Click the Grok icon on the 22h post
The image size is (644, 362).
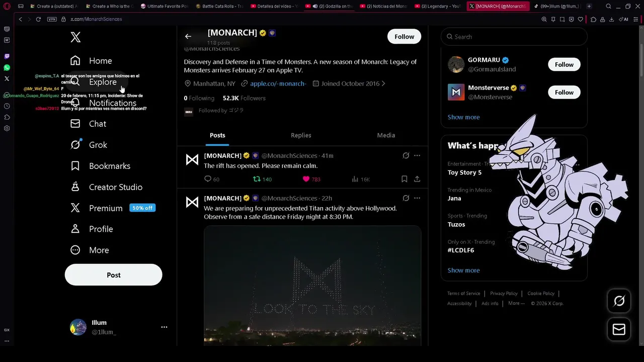(406, 198)
